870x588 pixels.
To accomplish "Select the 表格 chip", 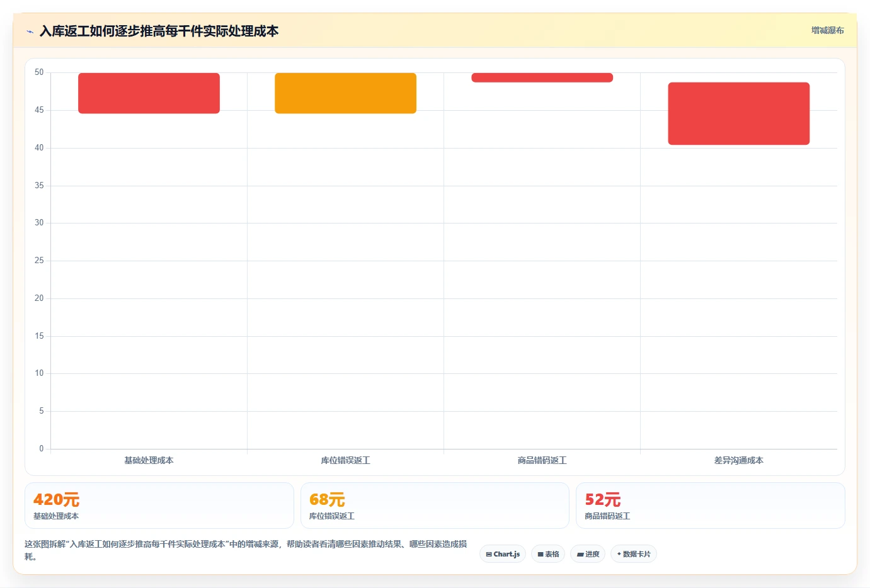I will point(548,554).
